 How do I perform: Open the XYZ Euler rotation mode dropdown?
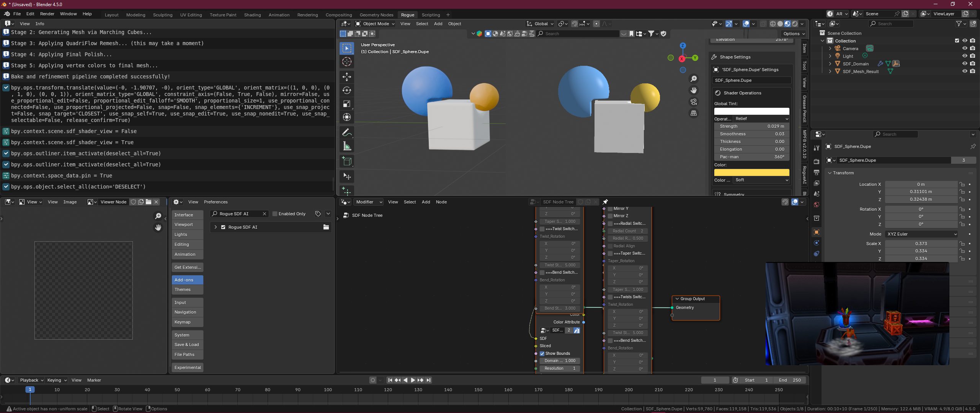point(921,234)
